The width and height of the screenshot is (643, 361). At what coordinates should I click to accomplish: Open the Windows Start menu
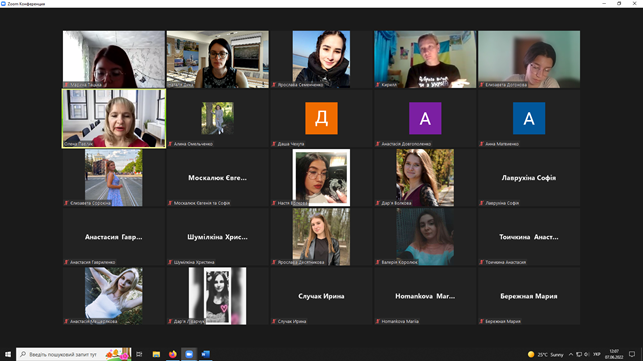(8, 354)
